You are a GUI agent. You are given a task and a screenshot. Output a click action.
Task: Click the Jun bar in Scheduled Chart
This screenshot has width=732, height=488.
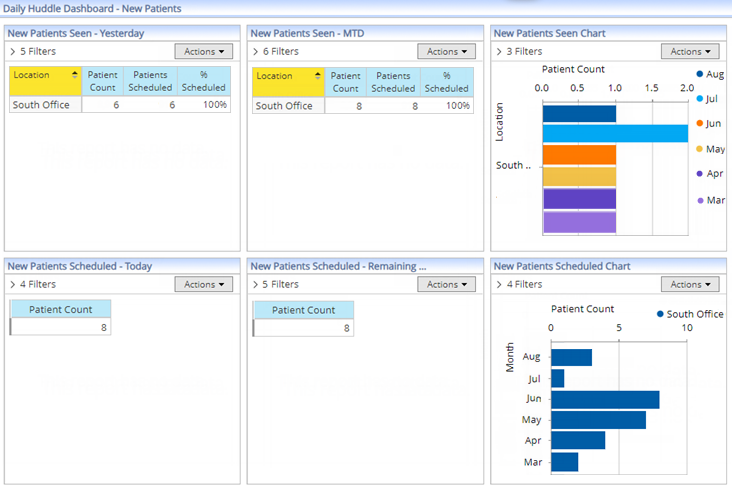click(x=605, y=400)
